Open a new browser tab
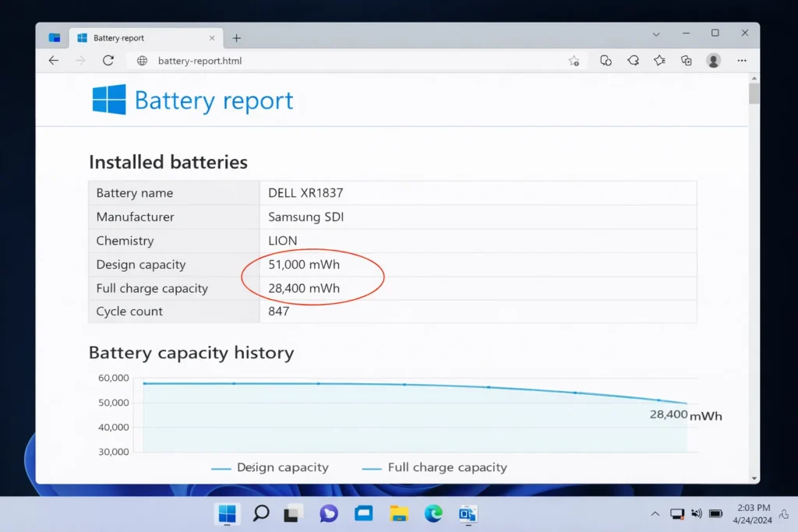Viewport: 798px width, 532px height. pyautogui.click(x=236, y=37)
